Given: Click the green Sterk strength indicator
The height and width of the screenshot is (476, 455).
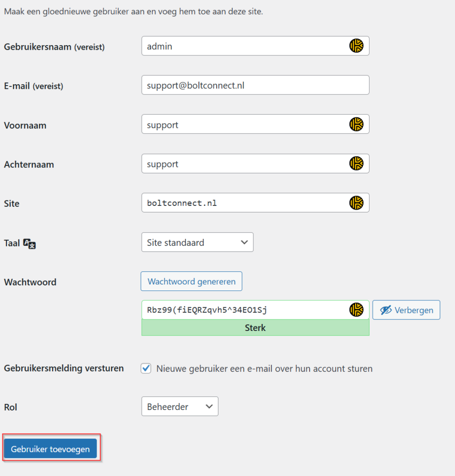Looking at the screenshot, I should (255, 328).
